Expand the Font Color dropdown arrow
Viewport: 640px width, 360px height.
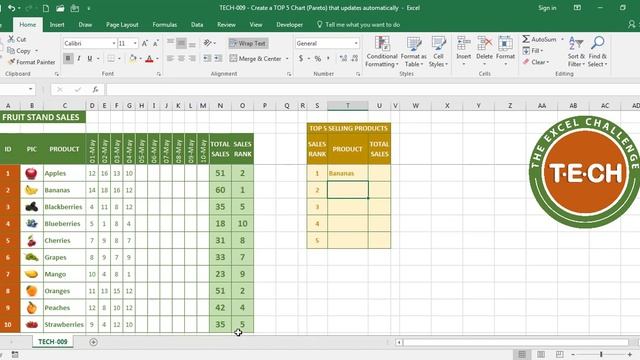158,59
